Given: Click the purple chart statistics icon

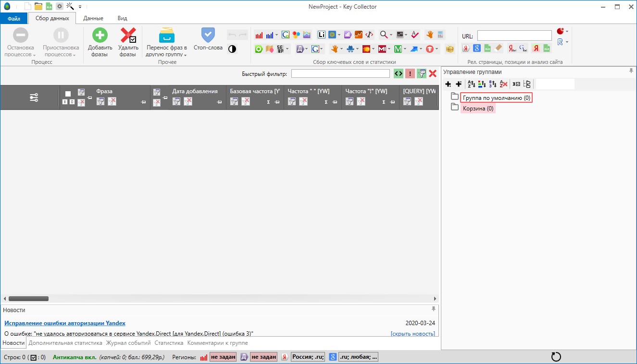Looking at the screenshot, I should tap(348, 35).
